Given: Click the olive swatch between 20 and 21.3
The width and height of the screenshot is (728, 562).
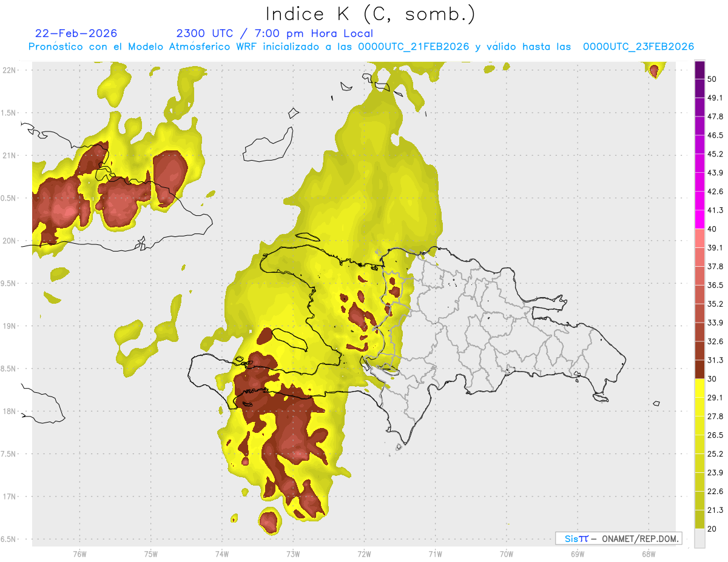Looking at the screenshot, I should [699, 520].
